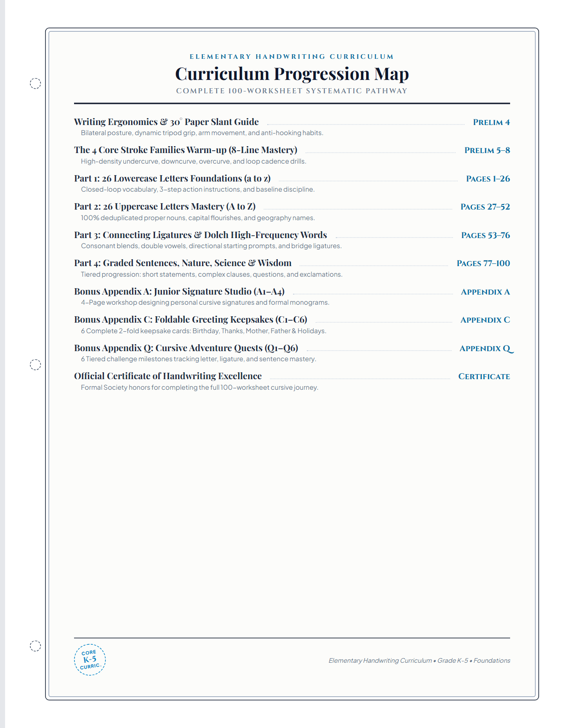This screenshot has height=728, width=563.
Task: Click the '6 Tiered challenge milestones' description
Action: pos(199,359)
